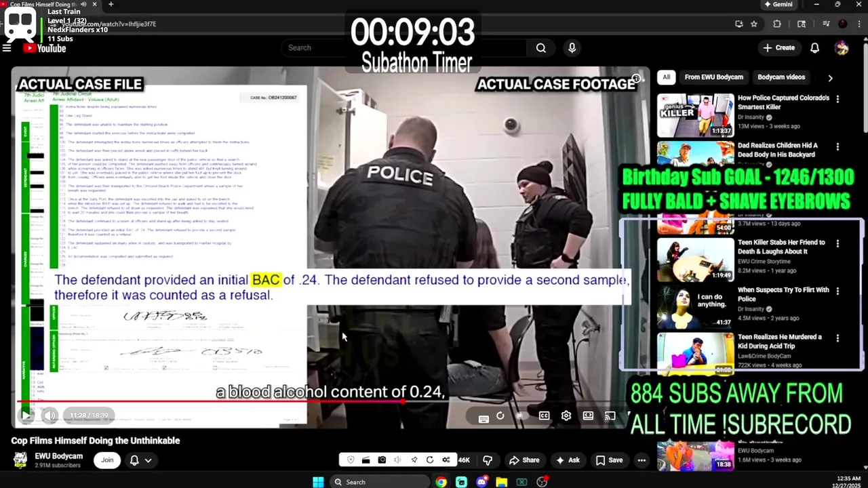Open video settings gear in player
This screenshot has height=488, width=868.
pyautogui.click(x=566, y=416)
